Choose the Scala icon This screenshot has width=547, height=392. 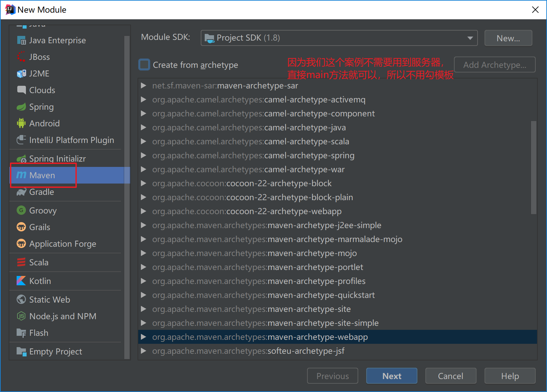coord(21,262)
